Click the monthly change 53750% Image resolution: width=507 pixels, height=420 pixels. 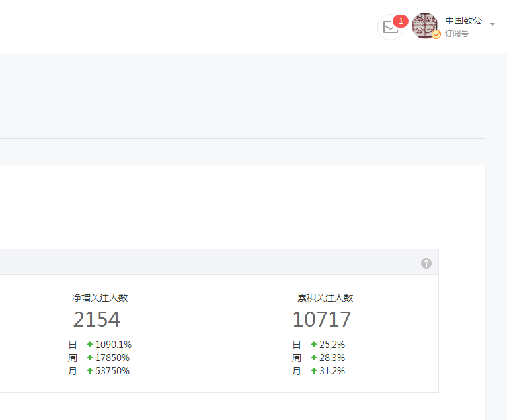pos(112,371)
